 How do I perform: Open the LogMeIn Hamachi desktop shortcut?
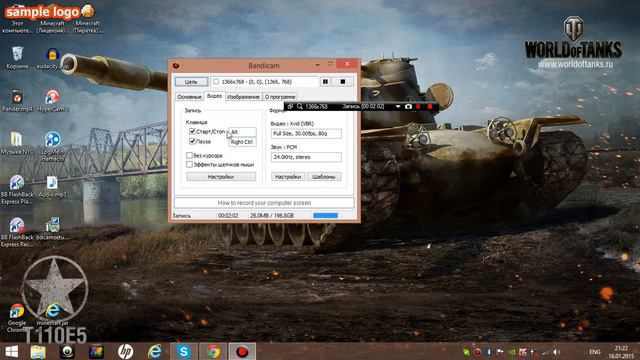coord(52,146)
